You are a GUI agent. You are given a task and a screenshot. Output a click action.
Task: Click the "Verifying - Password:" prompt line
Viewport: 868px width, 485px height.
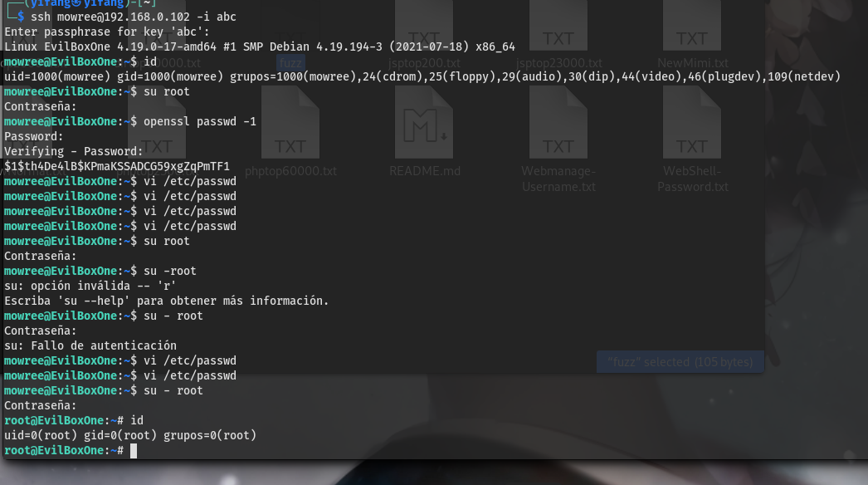click(x=74, y=151)
